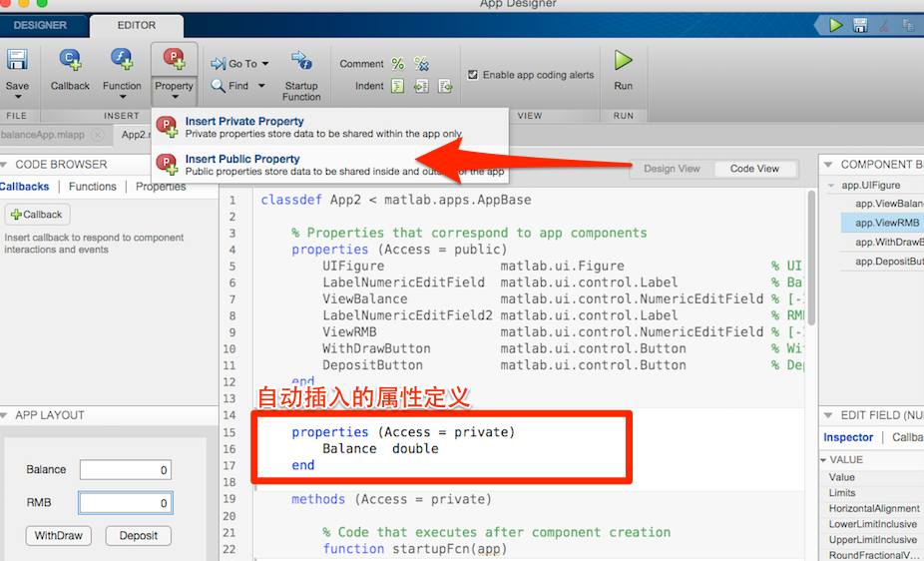Click the quick-access green Run icon
The image size is (924, 561).
point(835,25)
